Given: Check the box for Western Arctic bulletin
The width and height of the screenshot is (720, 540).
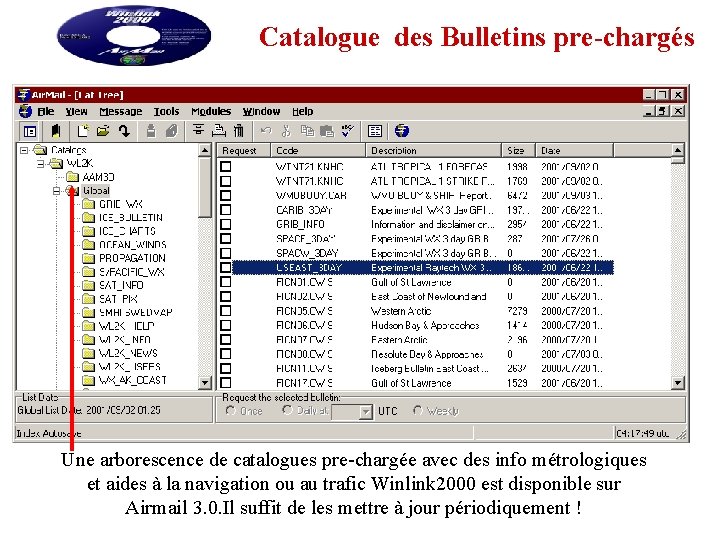Looking at the screenshot, I should tap(225, 311).
